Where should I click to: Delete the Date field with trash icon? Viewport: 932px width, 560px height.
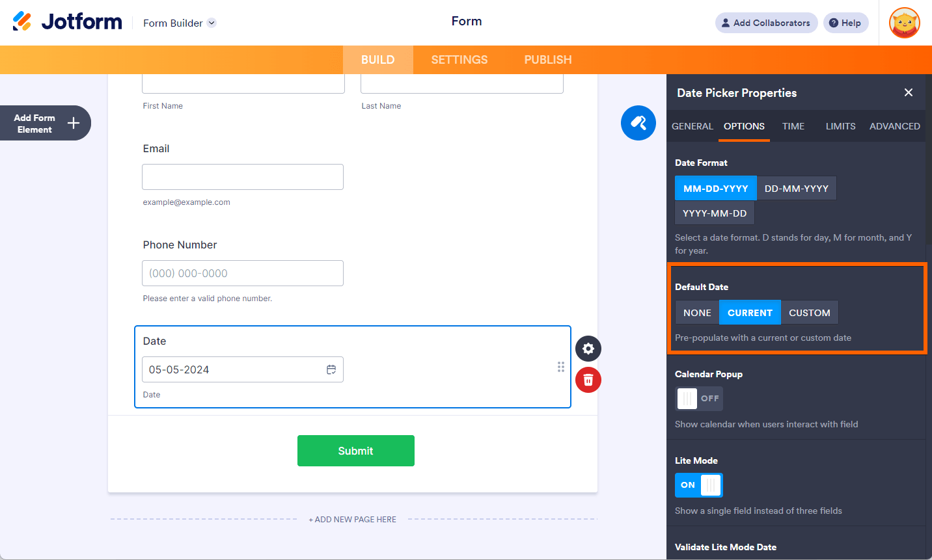(588, 380)
